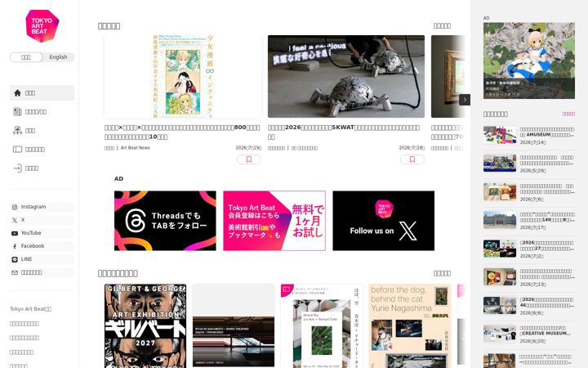Open the Facebook link
This screenshot has width=588, height=368.
[x=42, y=246]
